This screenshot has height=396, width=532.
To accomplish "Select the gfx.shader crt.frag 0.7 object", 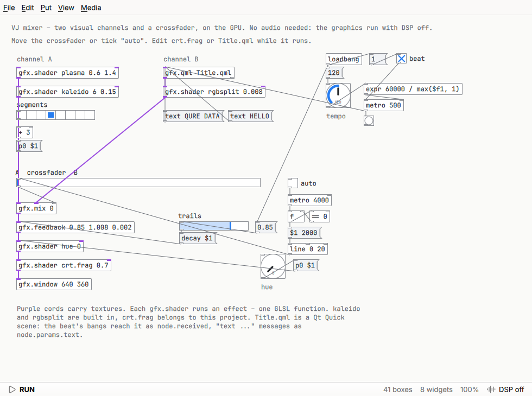I will click(64, 265).
